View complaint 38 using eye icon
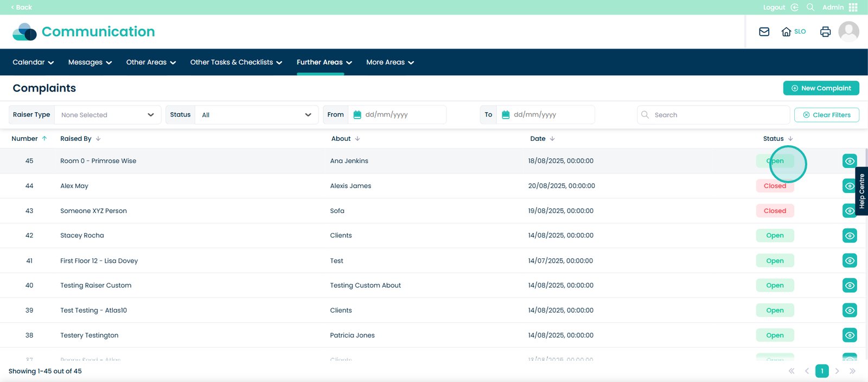 (x=850, y=335)
